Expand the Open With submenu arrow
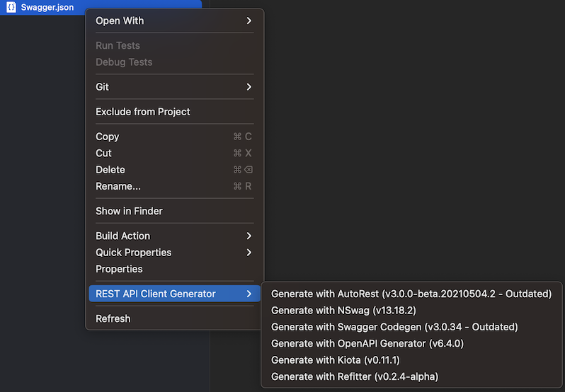565x392 pixels. (x=249, y=21)
